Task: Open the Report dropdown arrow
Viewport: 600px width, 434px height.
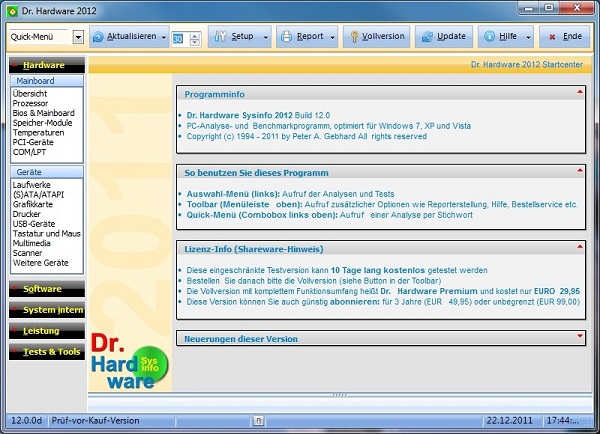Action: point(333,38)
